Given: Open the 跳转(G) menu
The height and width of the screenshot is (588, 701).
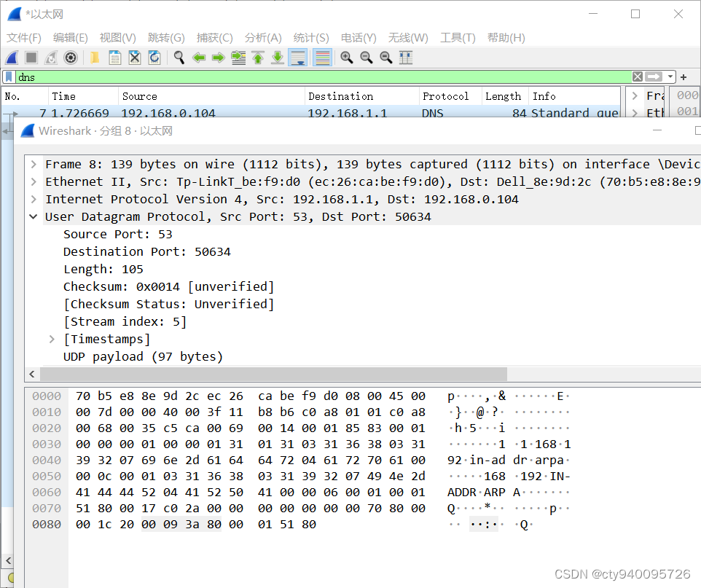Looking at the screenshot, I should click(166, 38).
